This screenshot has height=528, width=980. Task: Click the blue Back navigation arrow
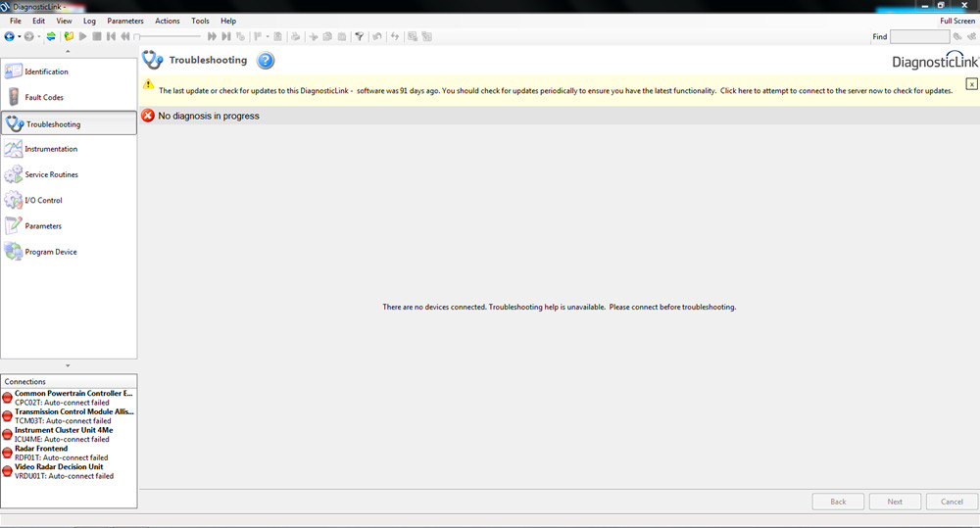pos(10,37)
